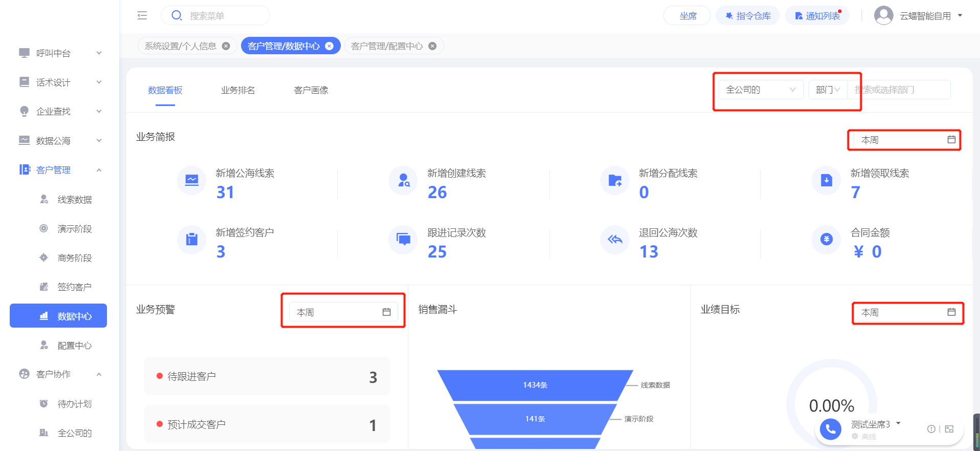Expand the 数据公海 sidebar menu

tap(99, 140)
